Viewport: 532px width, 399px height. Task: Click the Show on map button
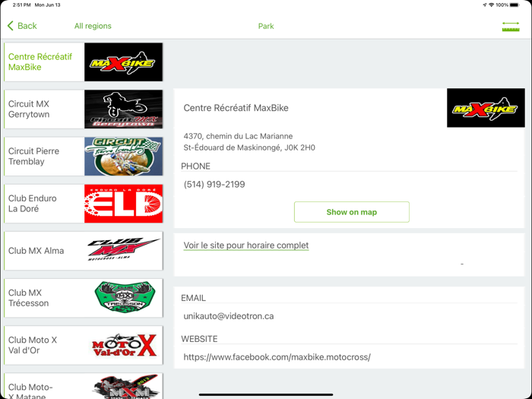(x=351, y=212)
